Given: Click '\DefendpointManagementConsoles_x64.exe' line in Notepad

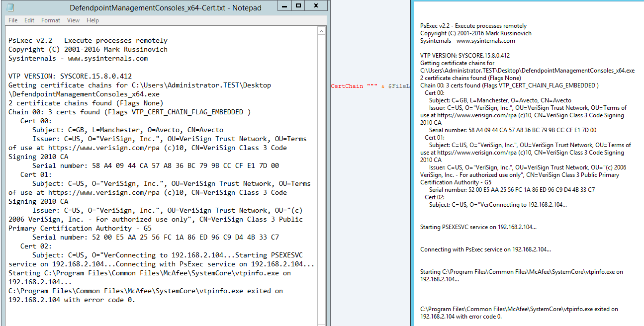Looking at the screenshot, I should point(84,94).
